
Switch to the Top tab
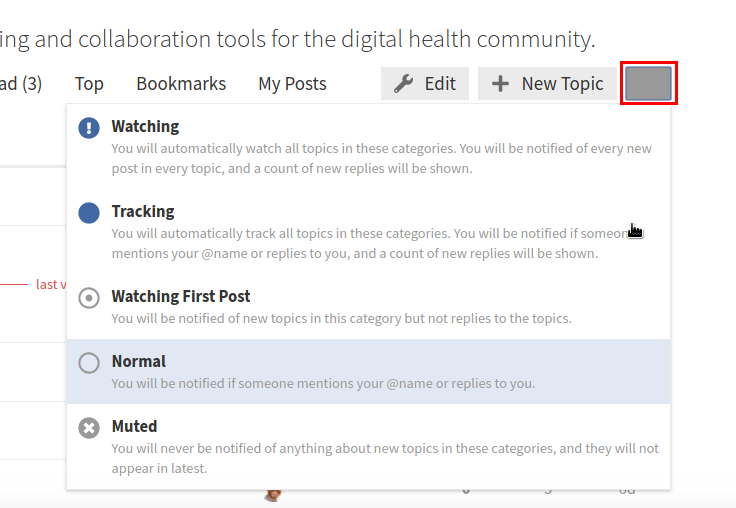click(x=89, y=84)
